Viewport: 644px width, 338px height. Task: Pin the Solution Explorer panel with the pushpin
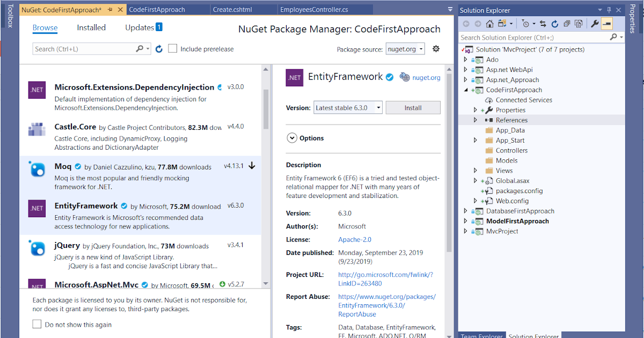[x=609, y=10]
